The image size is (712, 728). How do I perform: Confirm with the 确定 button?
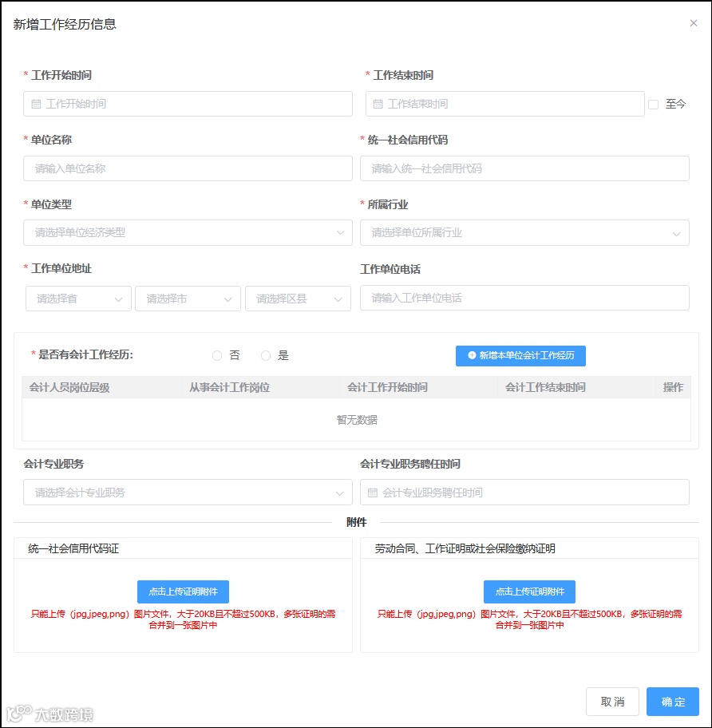coord(673,702)
